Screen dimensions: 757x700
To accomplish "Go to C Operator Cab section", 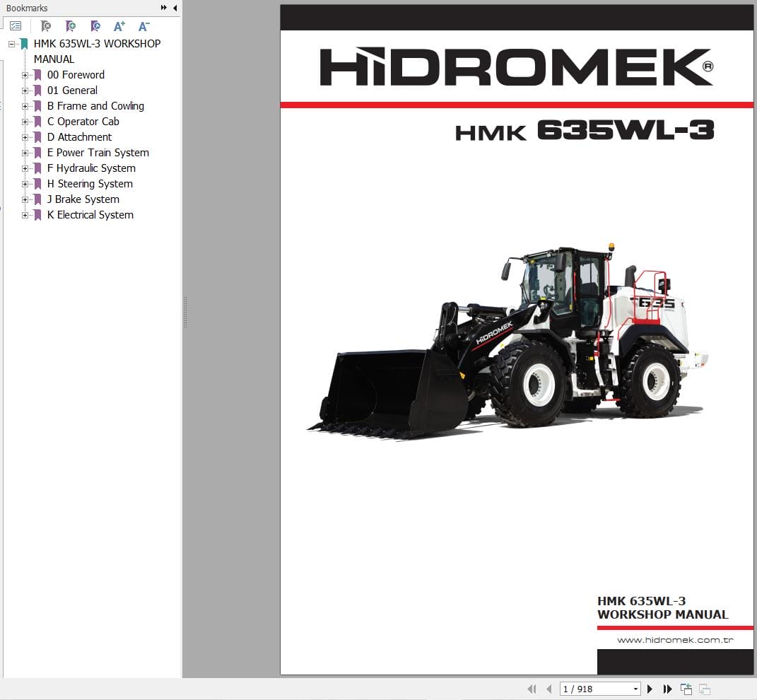I will tap(83, 121).
